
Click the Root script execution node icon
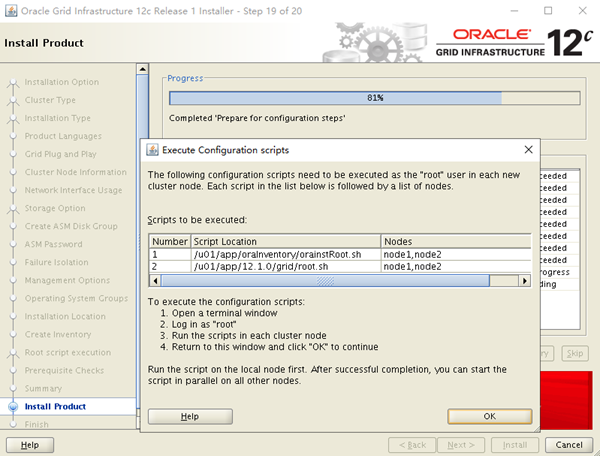[13, 353]
